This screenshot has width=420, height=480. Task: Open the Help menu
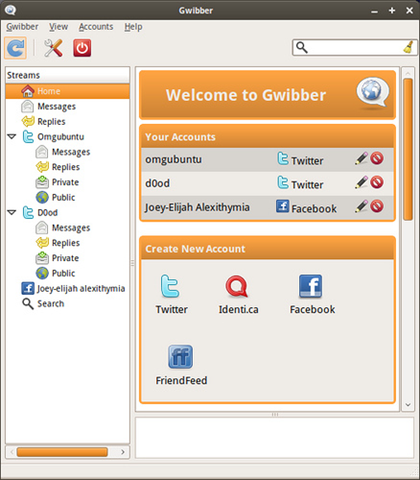tap(133, 27)
